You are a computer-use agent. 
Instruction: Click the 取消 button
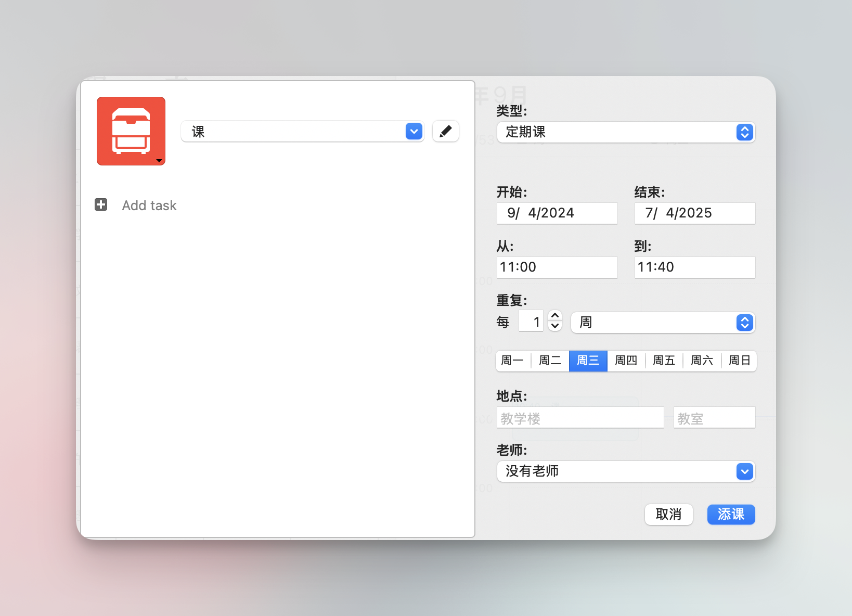[668, 515]
